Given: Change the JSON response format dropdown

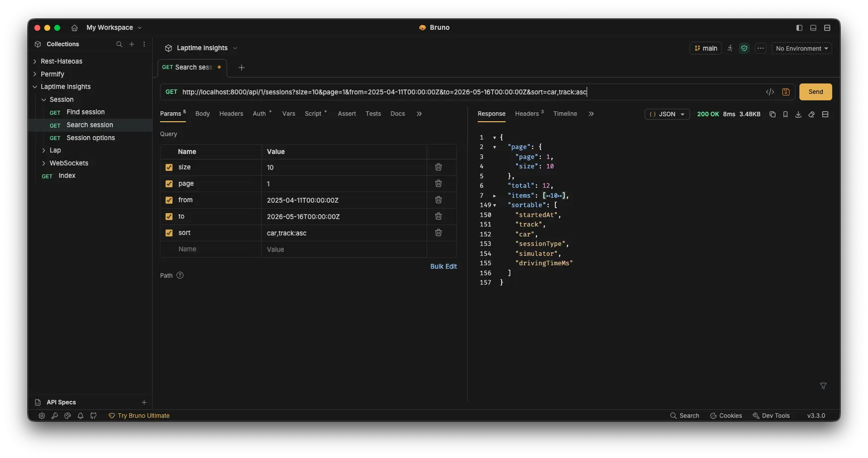Looking at the screenshot, I should click(667, 114).
